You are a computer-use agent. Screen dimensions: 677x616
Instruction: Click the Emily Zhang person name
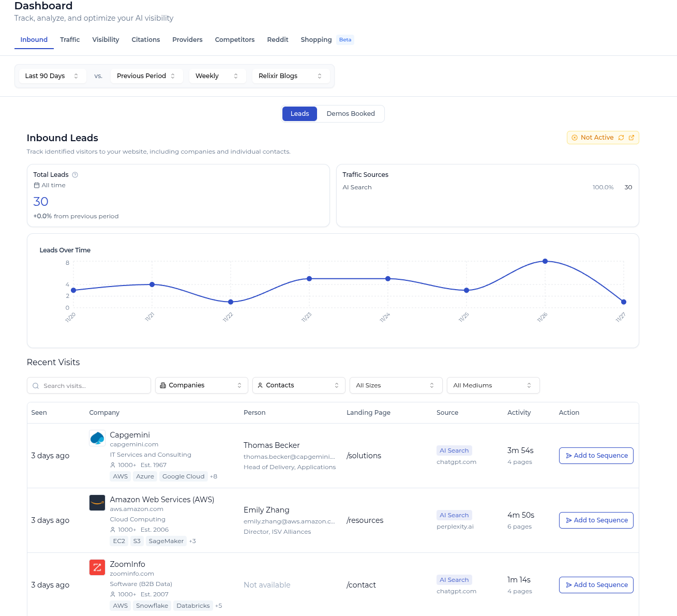266,510
